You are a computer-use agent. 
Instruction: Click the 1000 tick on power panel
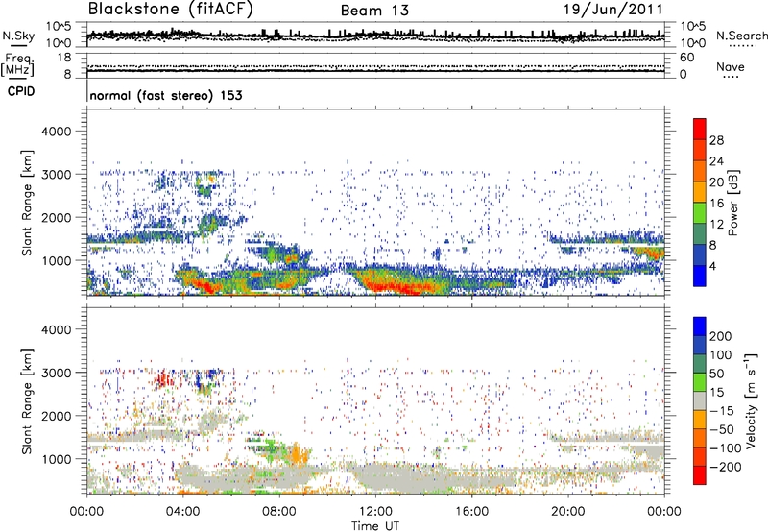56,260
